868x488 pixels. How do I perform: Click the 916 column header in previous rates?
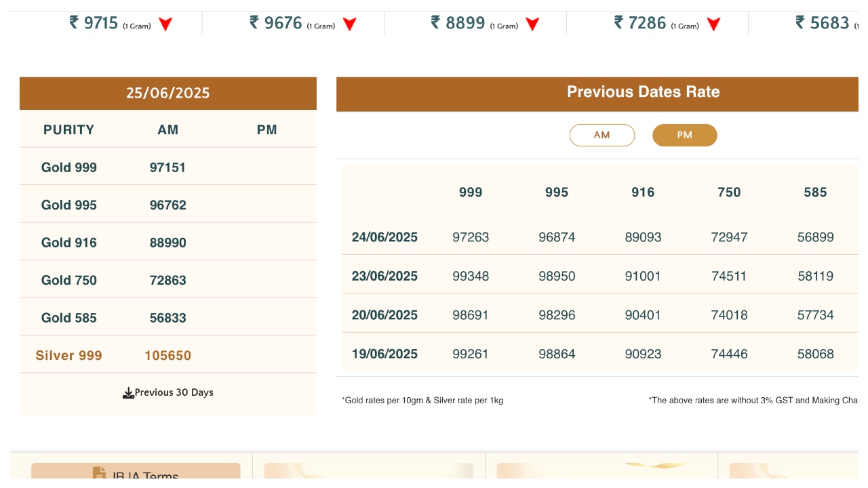point(642,192)
